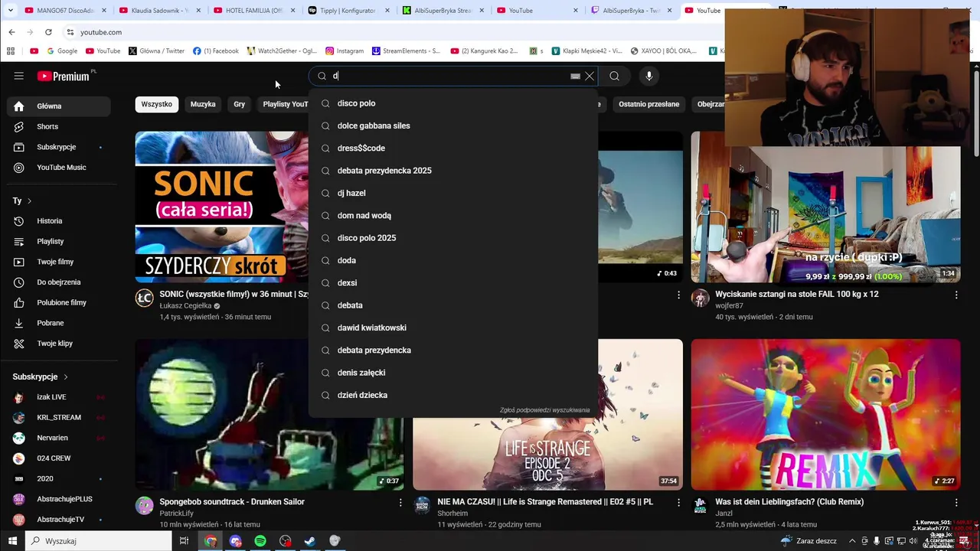
Task: Open Do obejrzenia watch-later list
Action: [59, 282]
